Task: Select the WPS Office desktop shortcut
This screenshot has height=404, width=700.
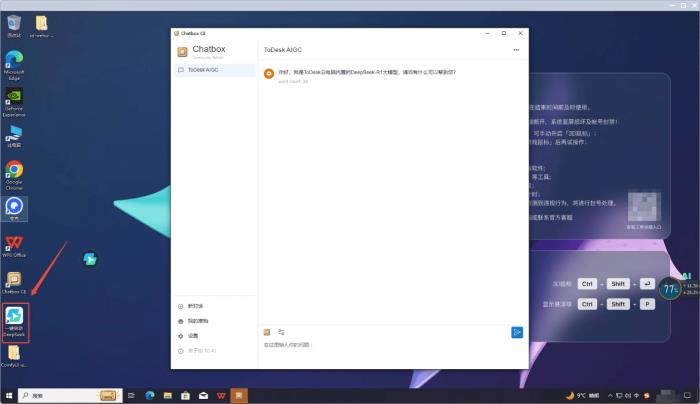Action: tap(14, 247)
